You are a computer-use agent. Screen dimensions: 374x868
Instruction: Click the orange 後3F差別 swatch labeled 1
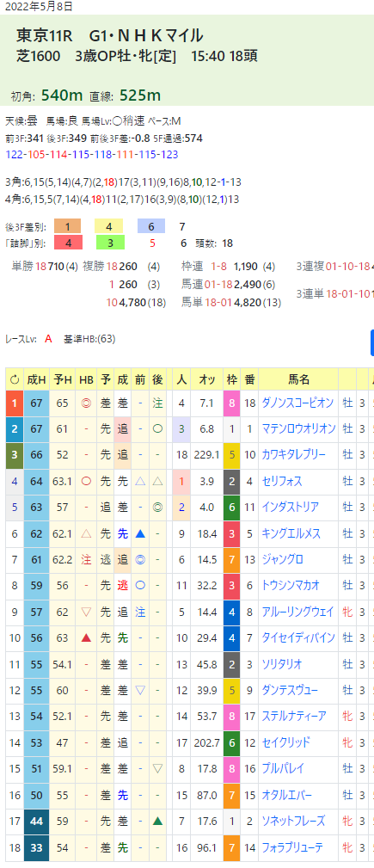67,226
